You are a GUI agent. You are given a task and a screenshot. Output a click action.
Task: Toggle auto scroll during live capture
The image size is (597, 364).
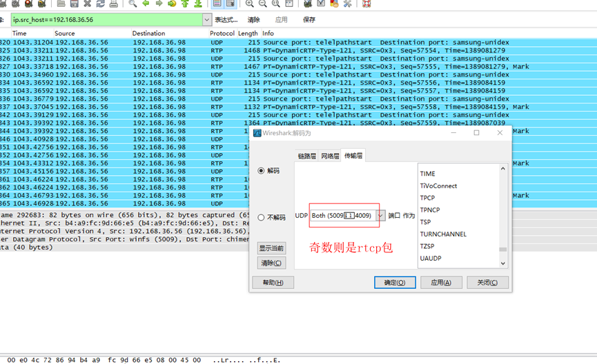tap(231, 3)
